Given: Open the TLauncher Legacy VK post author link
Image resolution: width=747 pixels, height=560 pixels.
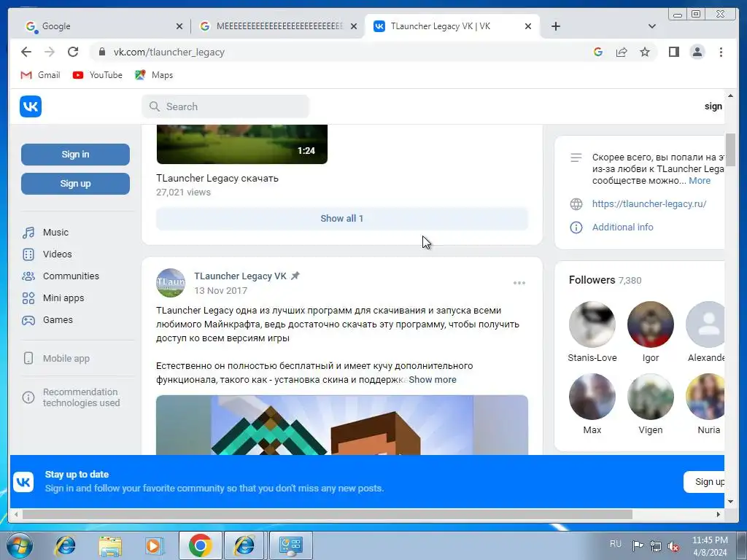Looking at the screenshot, I should (241, 276).
